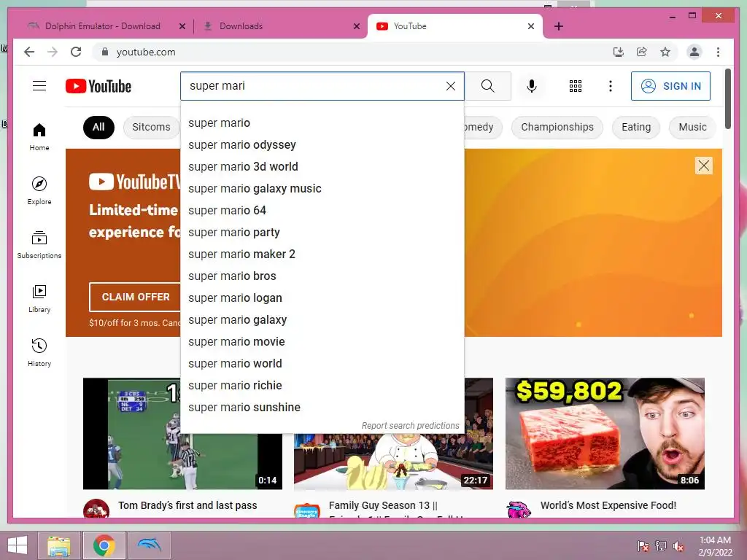The height and width of the screenshot is (560, 747).
Task: Choose suggestion 'super mario galaxy music'
Action: (322, 189)
